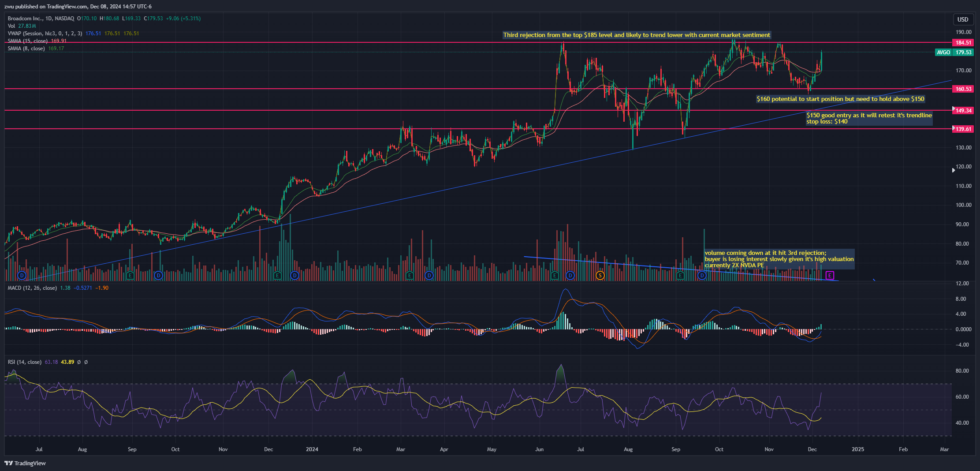Select the 184.51 resistance price label

(963, 43)
